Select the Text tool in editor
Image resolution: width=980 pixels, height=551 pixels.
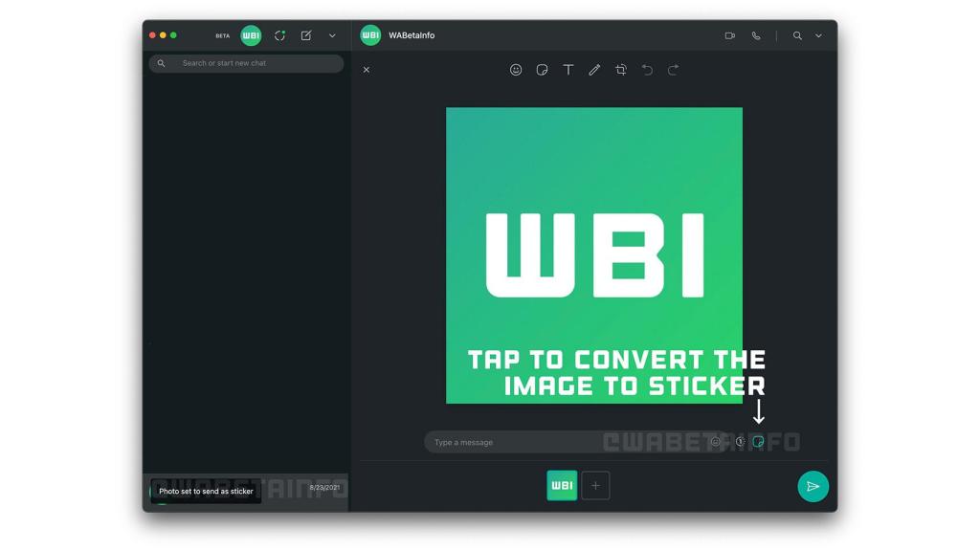click(x=568, y=70)
